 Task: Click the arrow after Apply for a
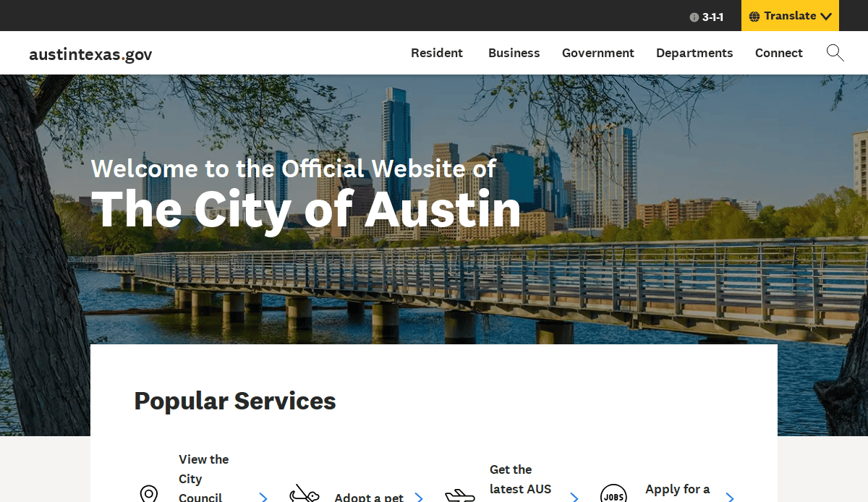[x=730, y=497]
